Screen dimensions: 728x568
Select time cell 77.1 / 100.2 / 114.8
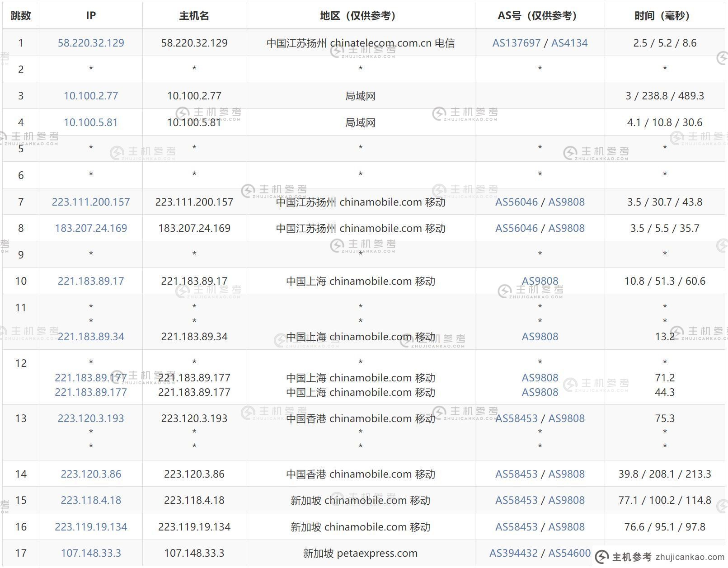[x=665, y=500]
